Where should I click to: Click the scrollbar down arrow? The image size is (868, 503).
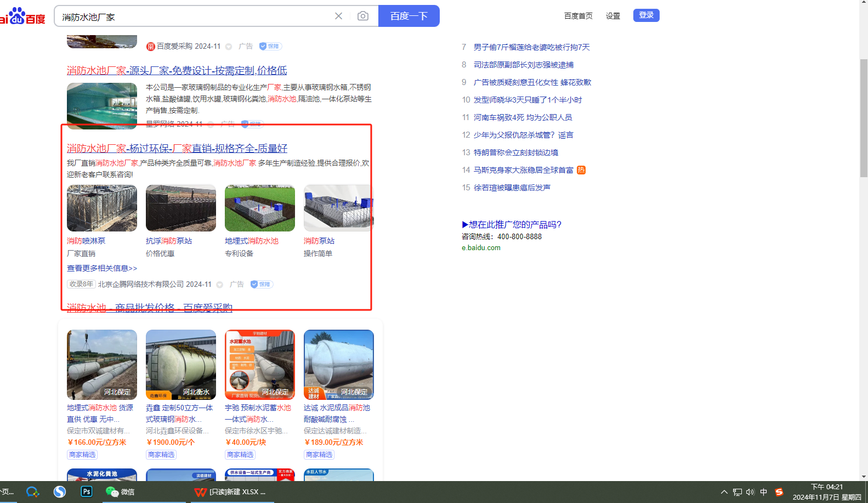coord(864,477)
